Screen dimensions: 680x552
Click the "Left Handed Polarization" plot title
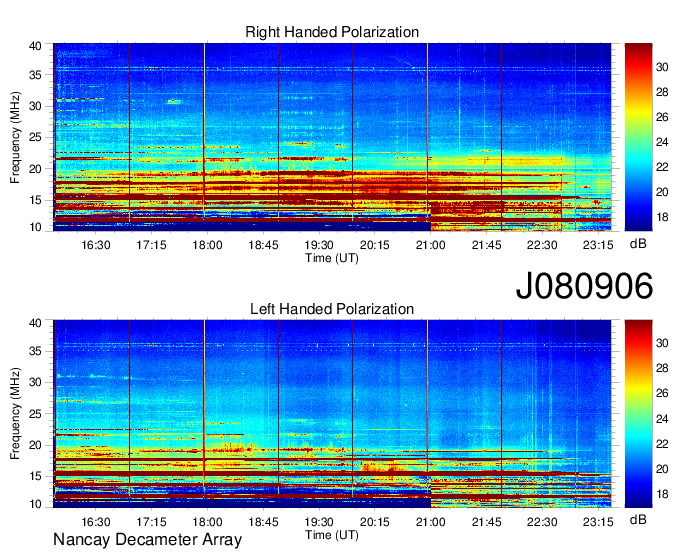pos(332,309)
